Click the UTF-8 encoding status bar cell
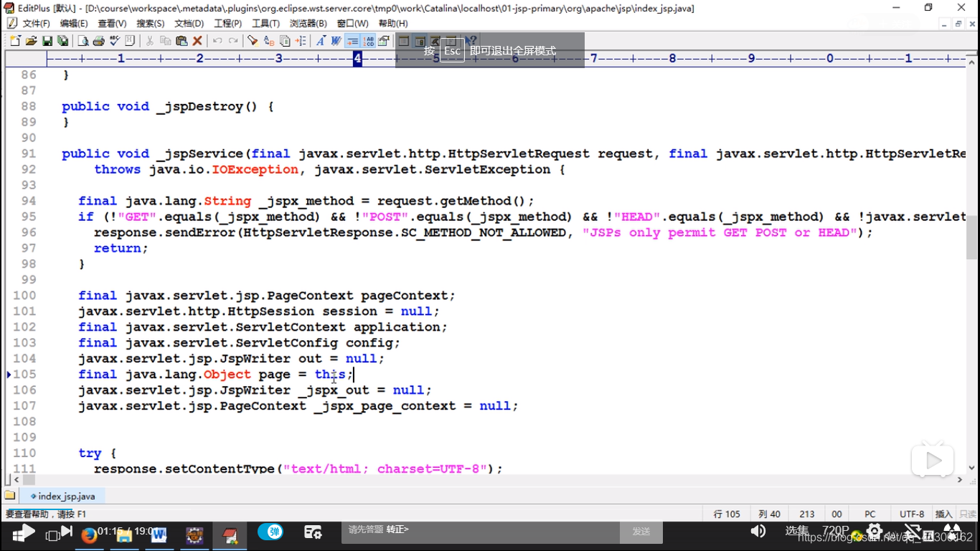The height and width of the screenshot is (551, 980). 912,514
